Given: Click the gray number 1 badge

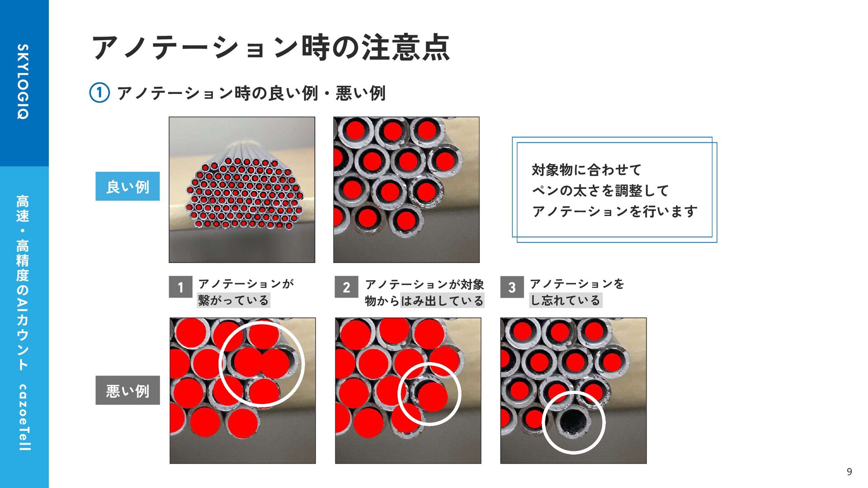Looking at the screenshot, I should (180, 287).
